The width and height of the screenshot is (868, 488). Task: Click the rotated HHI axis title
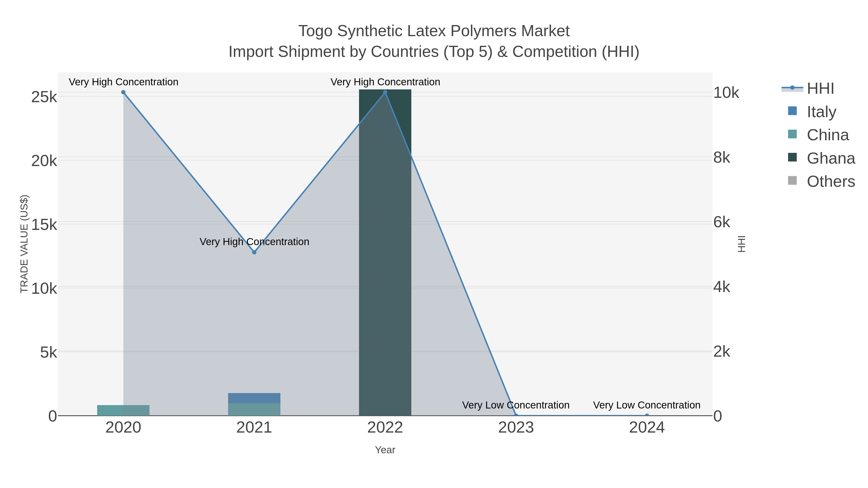click(x=741, y=244)
